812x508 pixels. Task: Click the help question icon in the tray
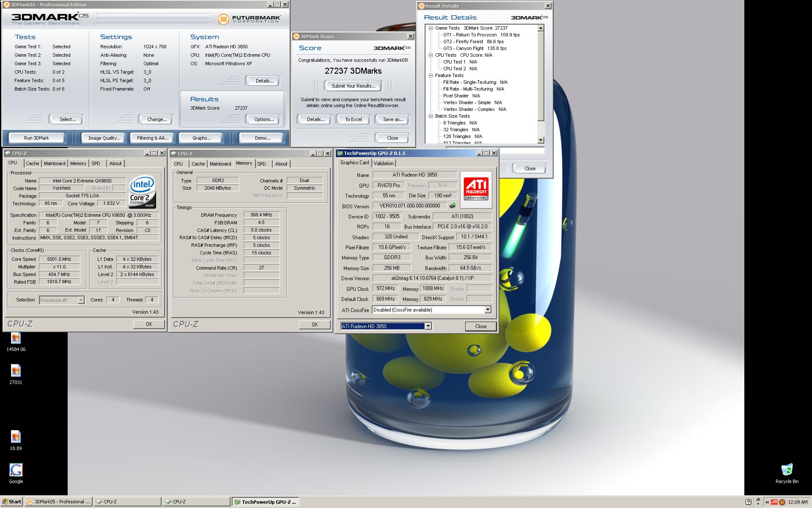[x=748, y=502]
